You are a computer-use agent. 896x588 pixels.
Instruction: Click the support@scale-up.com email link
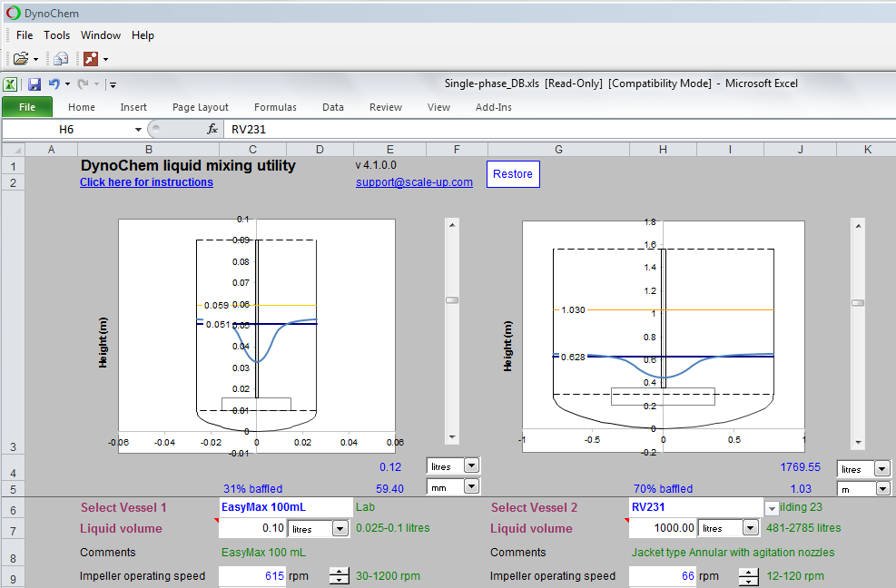(x=414, y=181)
